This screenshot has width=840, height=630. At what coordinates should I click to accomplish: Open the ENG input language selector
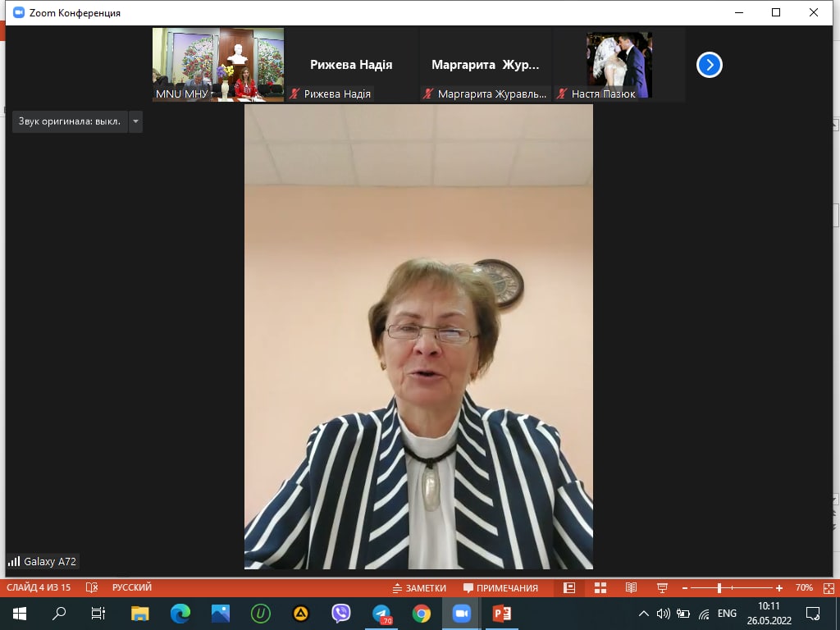coord(727,613)
